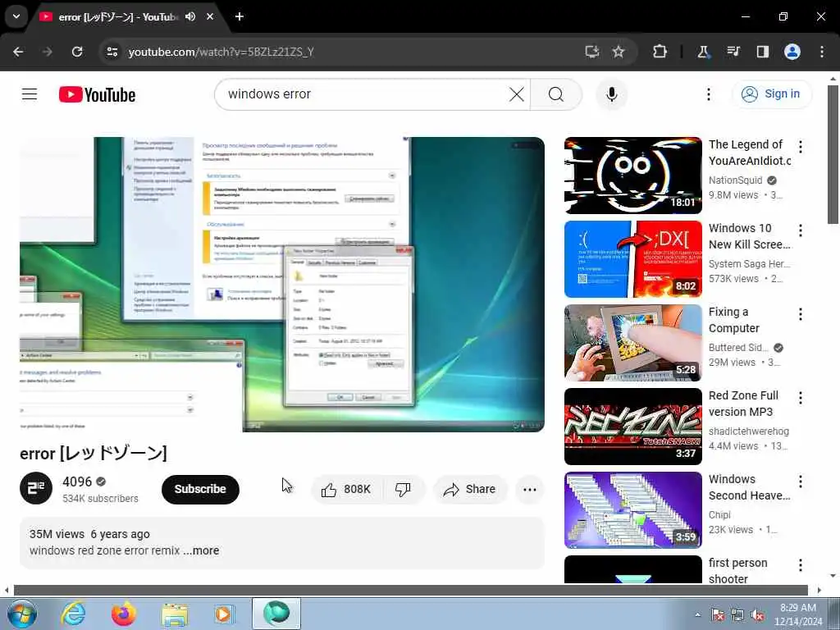Click the video player area

click(x=282, y=285)
